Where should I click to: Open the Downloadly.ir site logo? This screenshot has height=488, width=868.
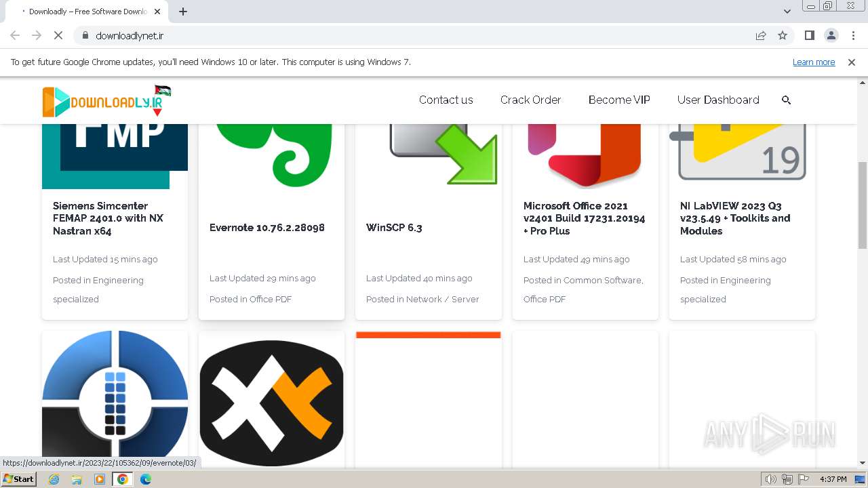click(106, 101)
